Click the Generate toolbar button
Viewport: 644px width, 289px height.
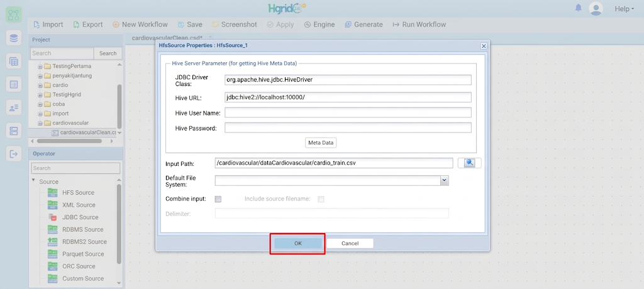click(x=364, y=25)
